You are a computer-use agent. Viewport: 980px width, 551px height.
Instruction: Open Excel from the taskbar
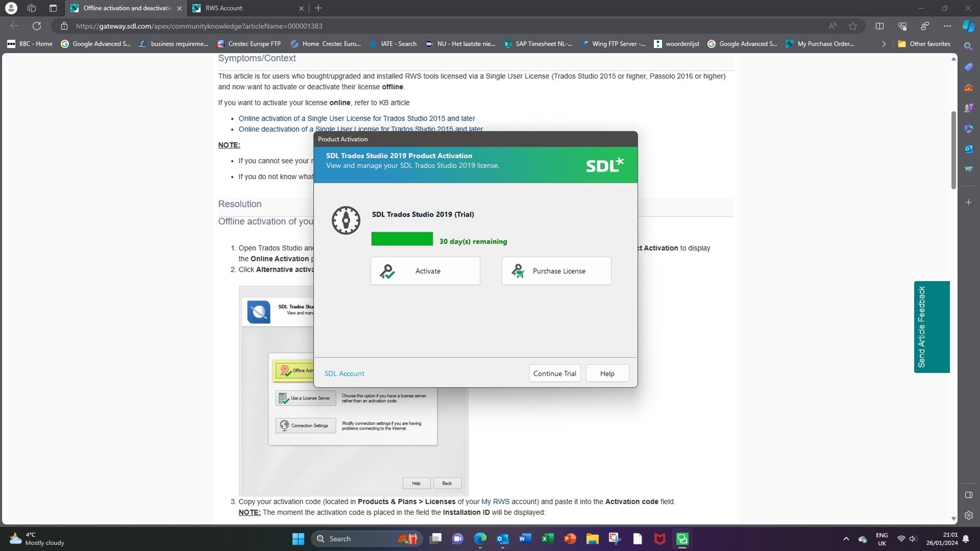pyautogui.click(x=547, y=539)
